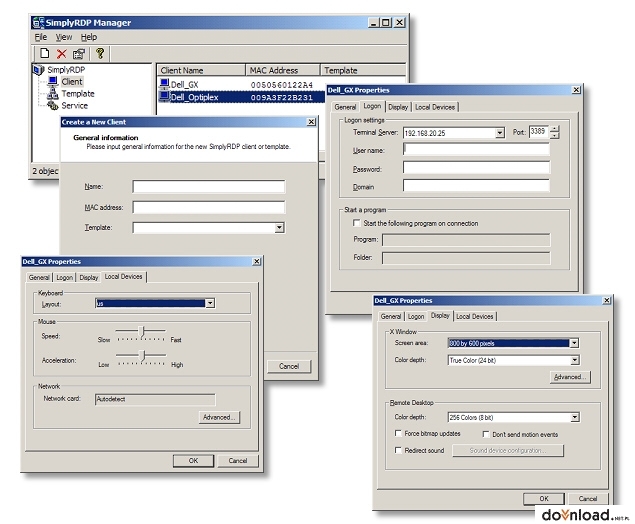Increase the Port value with up arrow
The height and width of the screenshot is (524, 635).
point(554,129)
